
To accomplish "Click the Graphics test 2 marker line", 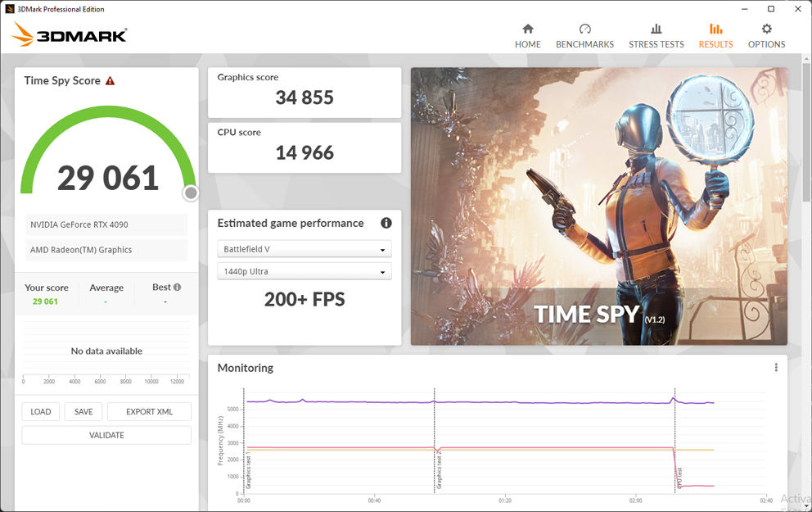I will [435, 441].
